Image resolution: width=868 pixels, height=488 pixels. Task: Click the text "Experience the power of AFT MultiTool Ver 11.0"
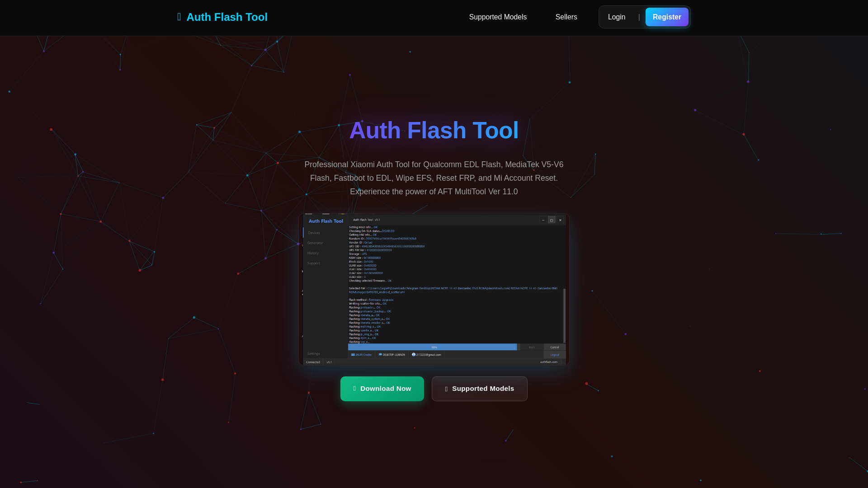434,192
